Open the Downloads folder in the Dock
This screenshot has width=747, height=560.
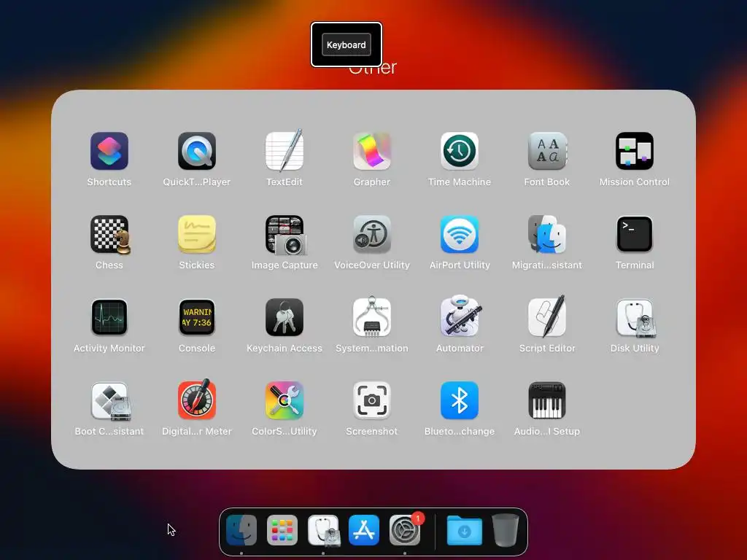click(x=465, y=530)
